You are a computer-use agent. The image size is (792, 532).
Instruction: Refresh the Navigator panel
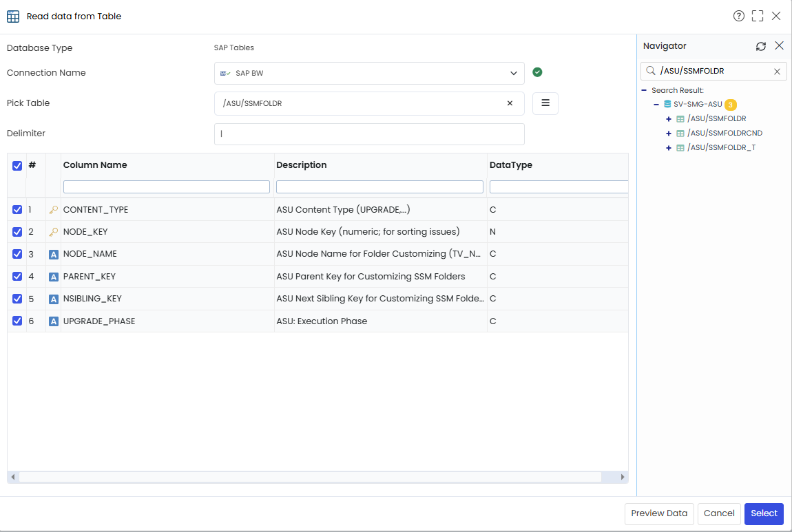(761, 46)
